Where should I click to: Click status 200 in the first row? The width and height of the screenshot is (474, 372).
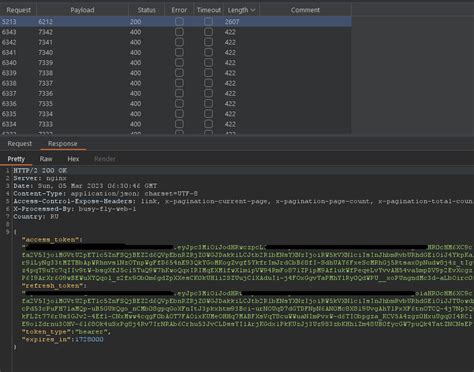pos(135,22)
